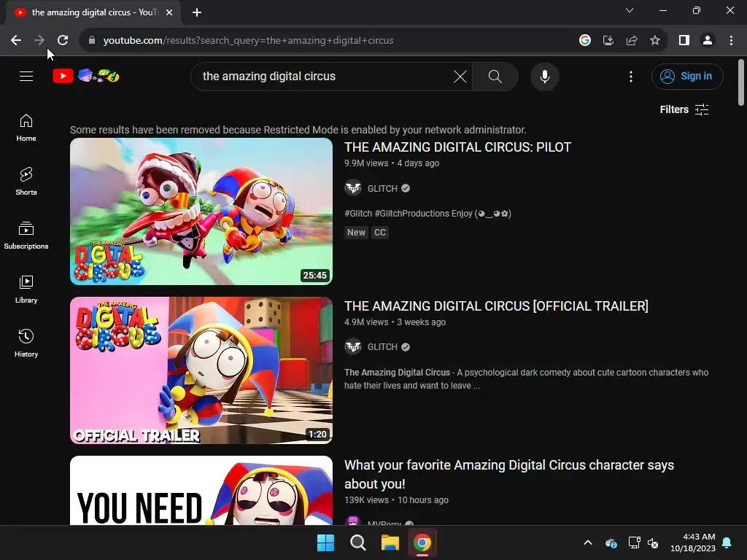Screen dimensions: 747x560
Task: Click the CC badge on PILOT
Action: click(379, 233)
